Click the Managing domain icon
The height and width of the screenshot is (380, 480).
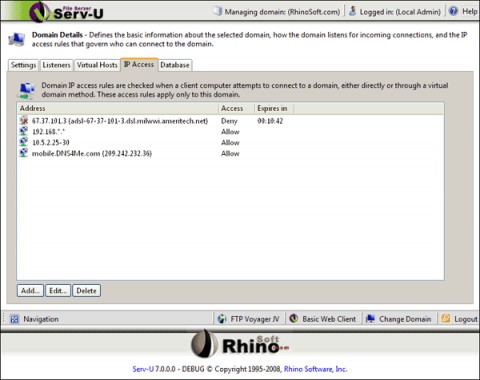217,11
